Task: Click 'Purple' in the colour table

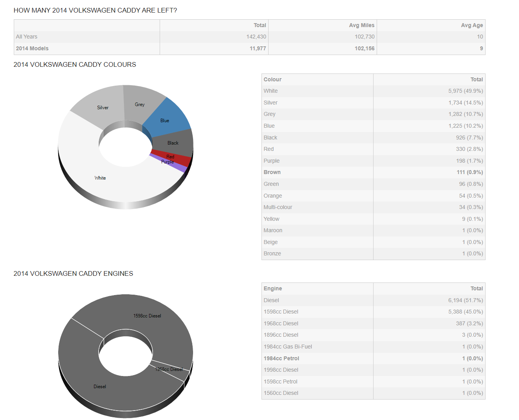Action: click(272, 161)
